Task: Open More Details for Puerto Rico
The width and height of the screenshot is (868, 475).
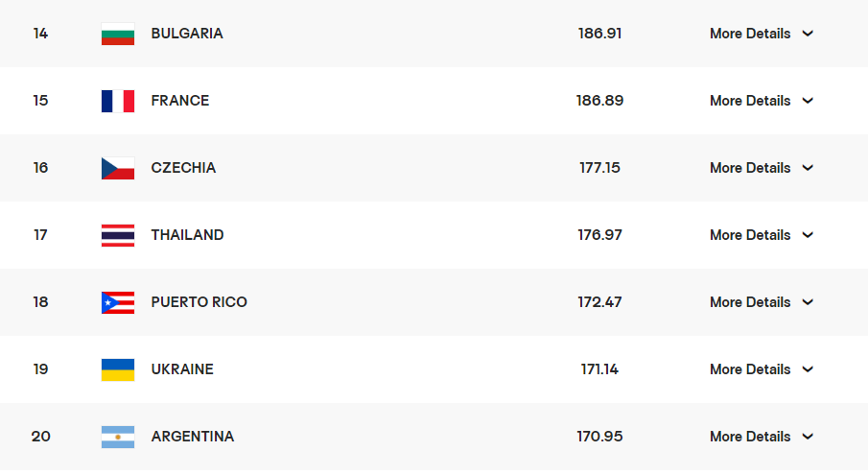Action: (x=762, y=302)
